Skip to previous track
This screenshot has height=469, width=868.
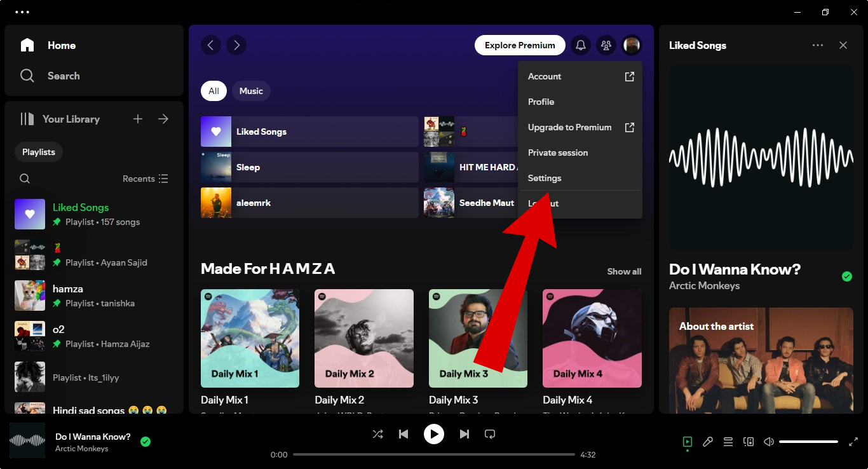click(x=403, y=434)
